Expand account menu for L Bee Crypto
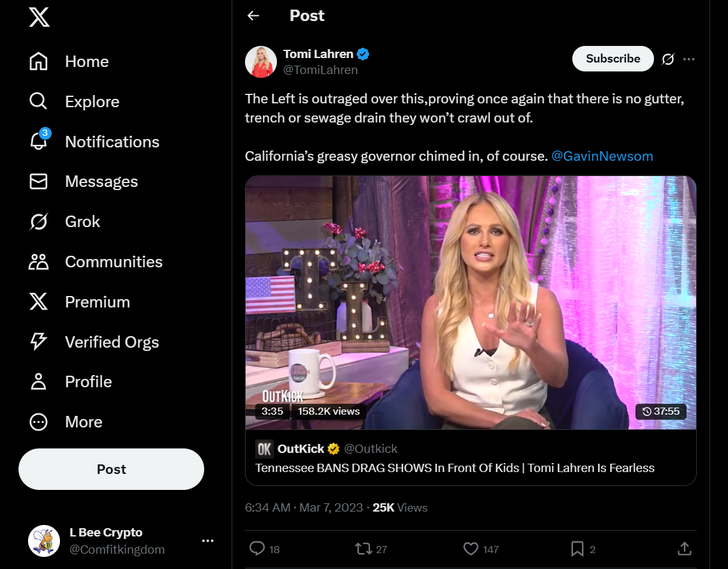Screen dimensions: 728x569 207,541
